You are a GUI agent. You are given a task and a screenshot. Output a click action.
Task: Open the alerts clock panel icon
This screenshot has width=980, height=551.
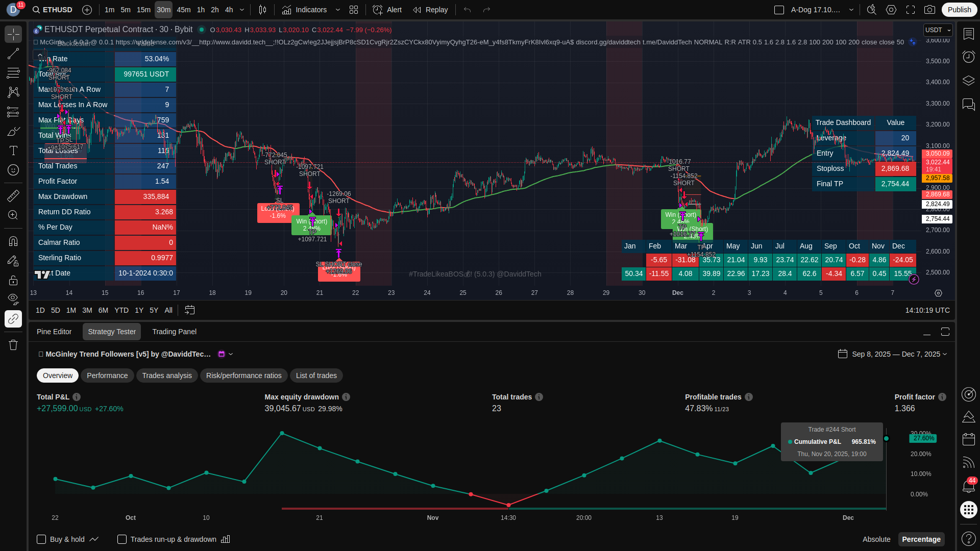click(x=968, y=57)
